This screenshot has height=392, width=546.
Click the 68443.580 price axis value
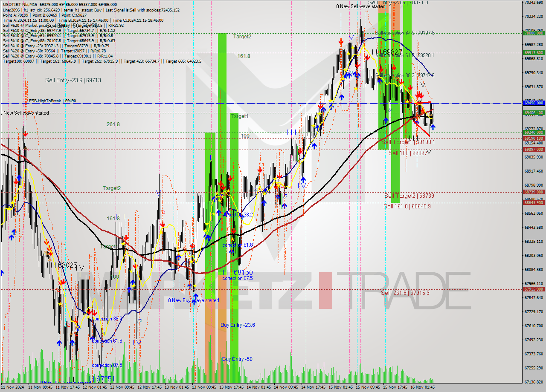coord(533,227)
